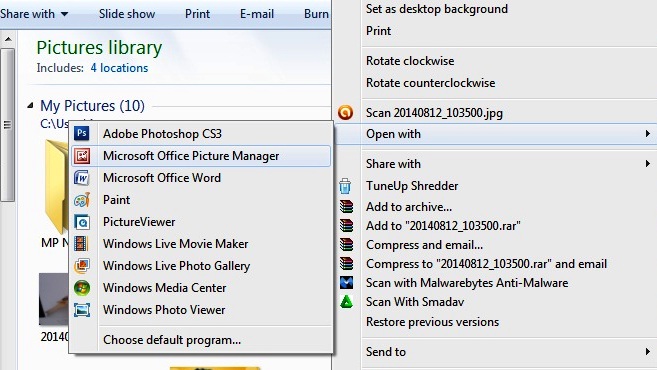The width and height of the screenshot is (657, 370).
Task: Click the Microsoft Office Word icon
Action: coord(82,178)
